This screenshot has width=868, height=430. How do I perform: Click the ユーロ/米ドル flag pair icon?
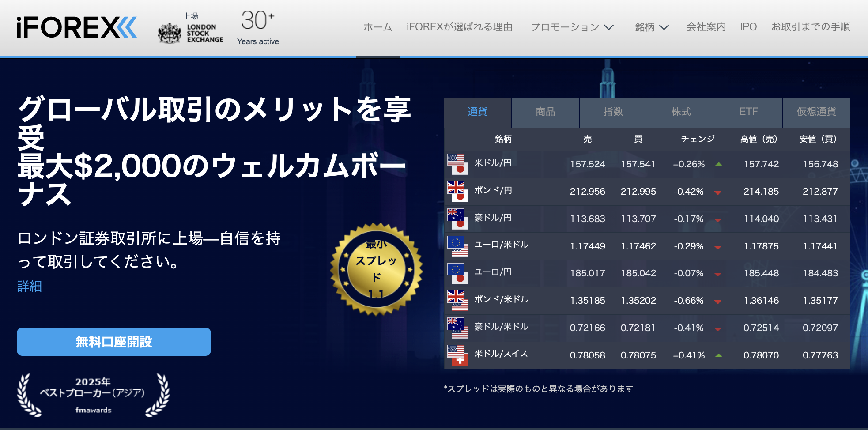coord(457,246)
